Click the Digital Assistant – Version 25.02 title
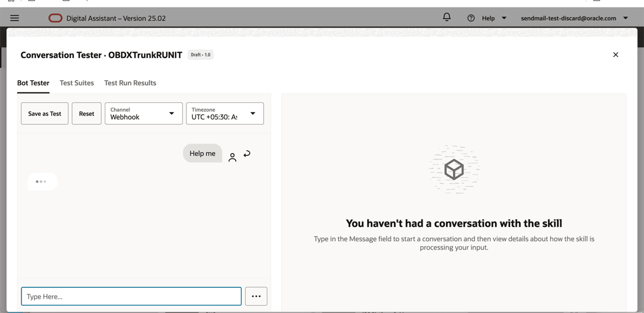This screenshot has height=313, width=644. (116, 18)
